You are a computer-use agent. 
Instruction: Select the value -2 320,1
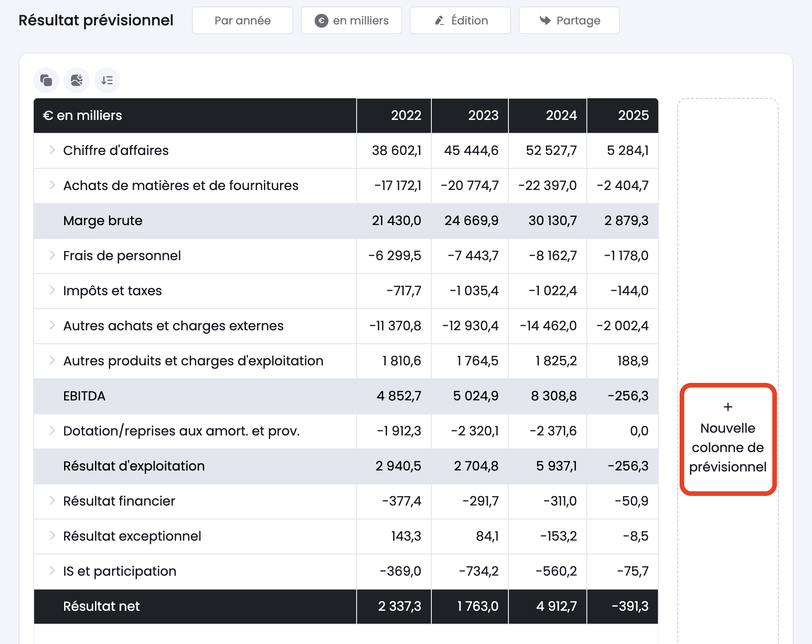[475, 431]
